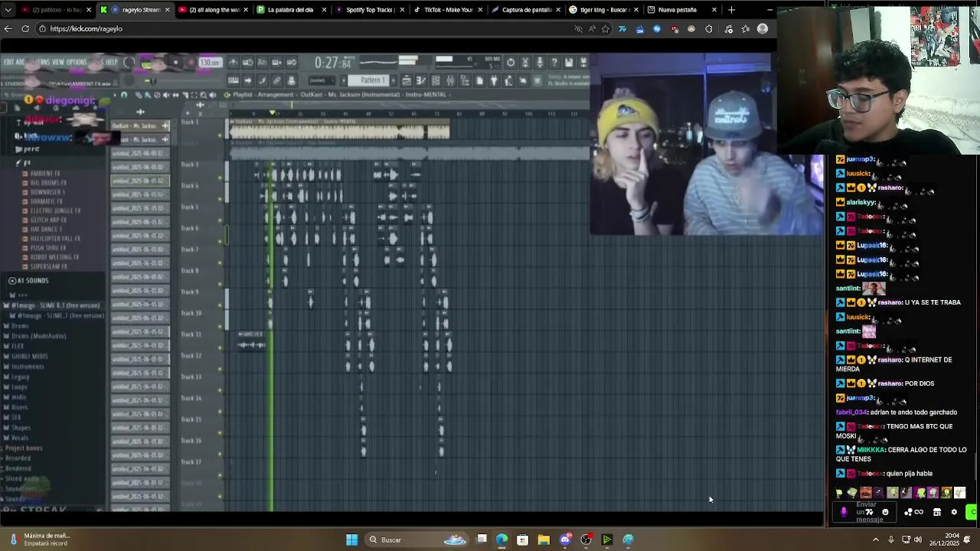Open a new browser tab with plus button

(x=731, y=10)
